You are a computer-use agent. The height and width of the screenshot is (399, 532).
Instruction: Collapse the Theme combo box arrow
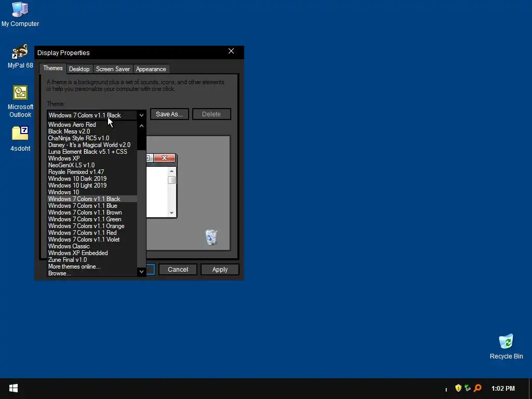tap(141, 115)
